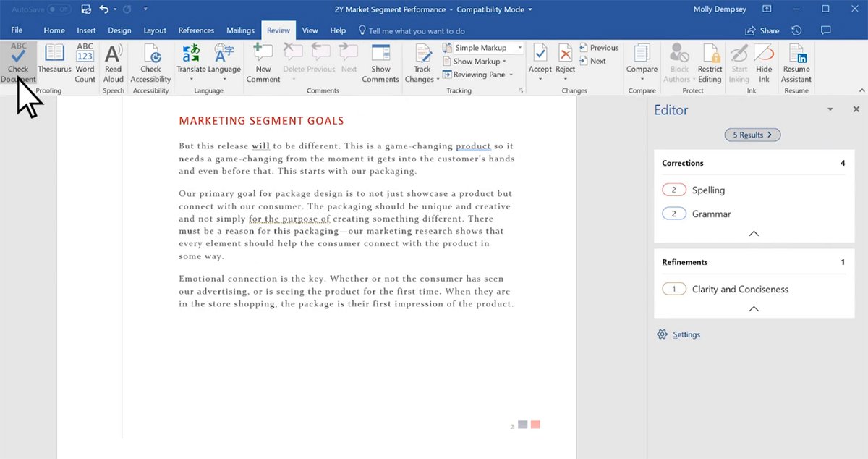This screenshot has height=459, width=868.
Task: Open the Simple Markup dropdown
Action: pos(484,48)
